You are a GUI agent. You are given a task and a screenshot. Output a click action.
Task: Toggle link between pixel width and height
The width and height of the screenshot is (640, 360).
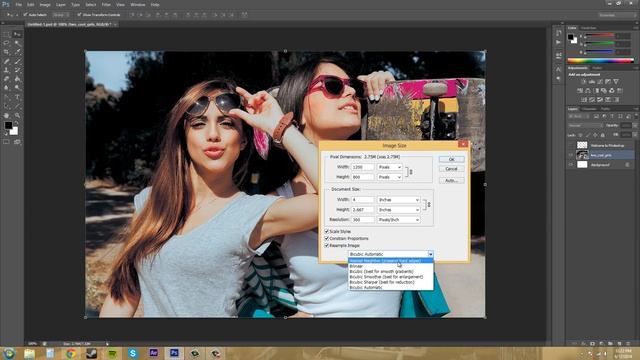tap(411, 172)
